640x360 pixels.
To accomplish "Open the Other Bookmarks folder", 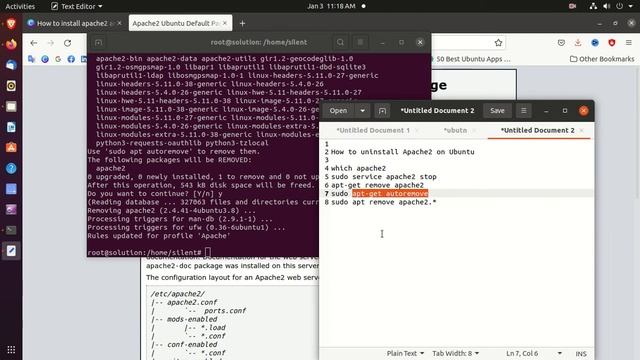I will [x=602, y=59].
